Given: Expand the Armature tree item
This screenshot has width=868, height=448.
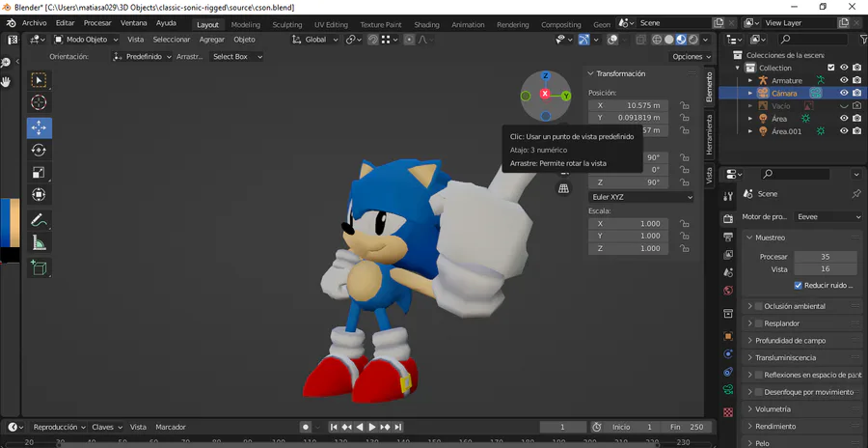Looking at the screenshot, I should pos(750,80).
